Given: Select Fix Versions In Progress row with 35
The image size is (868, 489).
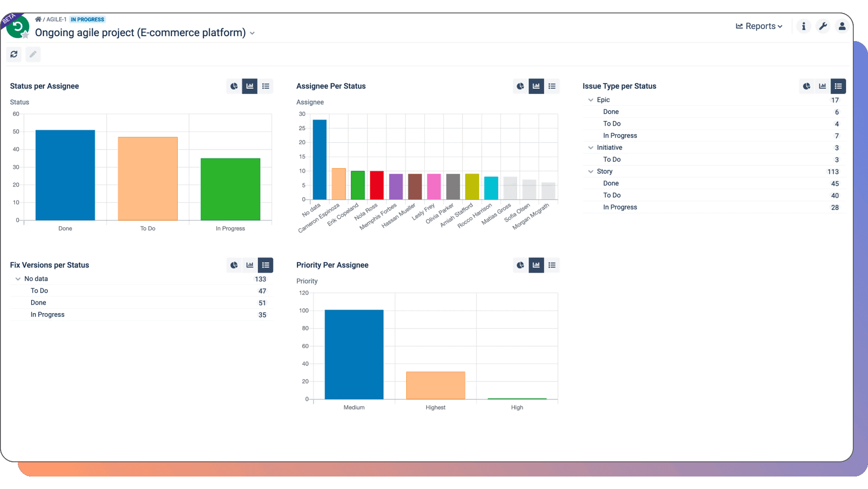Looking at the screenshot, I should point(142,315).
